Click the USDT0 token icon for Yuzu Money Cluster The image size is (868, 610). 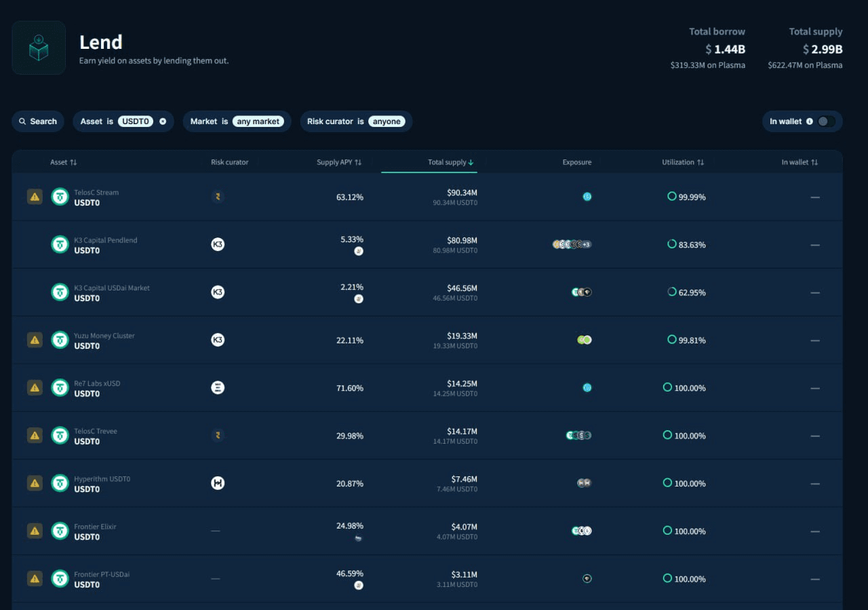coord(60,340)
